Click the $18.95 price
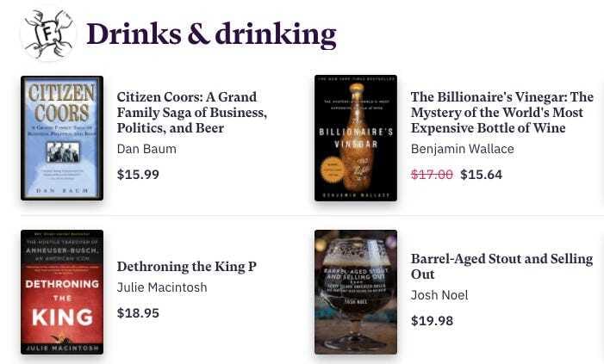 [138, 313]
